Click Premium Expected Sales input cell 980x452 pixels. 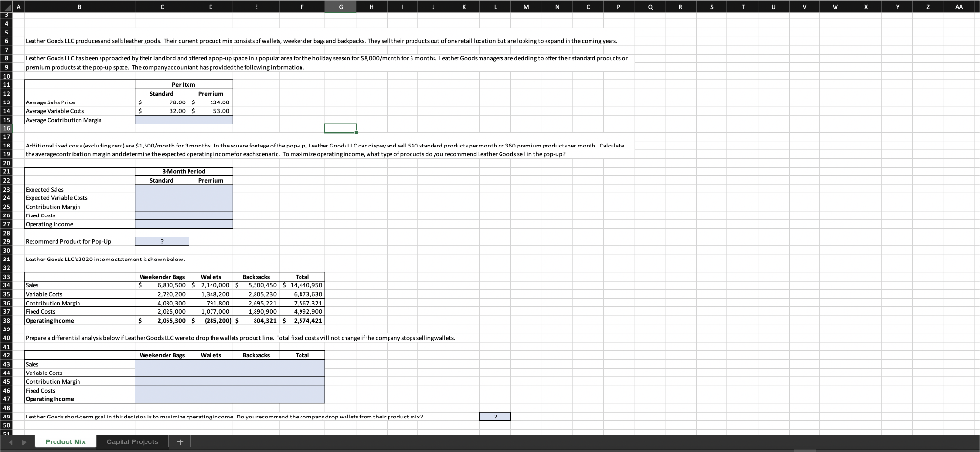211,189
